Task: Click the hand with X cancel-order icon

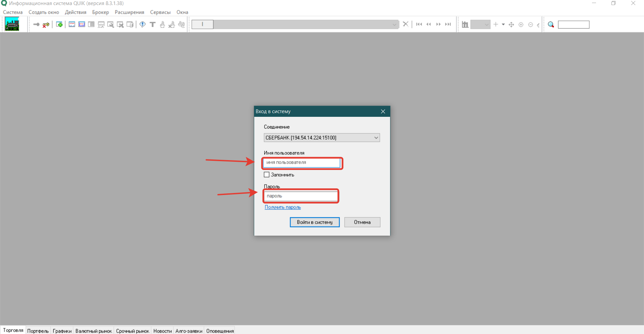Action: [x=172, y=25]
